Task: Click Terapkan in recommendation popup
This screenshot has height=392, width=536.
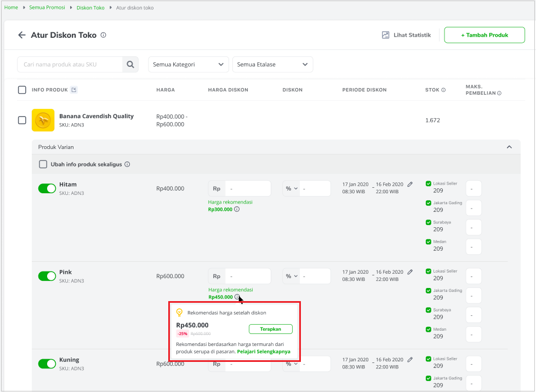Action: click(270, 329)
